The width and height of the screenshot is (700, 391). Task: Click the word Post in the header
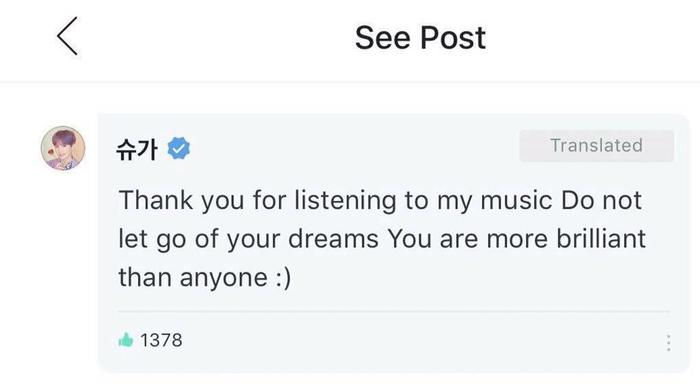point(453,38)
